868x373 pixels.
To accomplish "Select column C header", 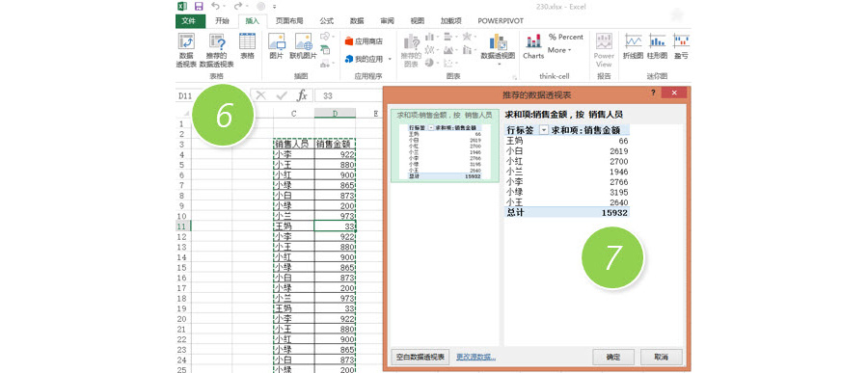I will pyautogui.click(x=293, y=114).
